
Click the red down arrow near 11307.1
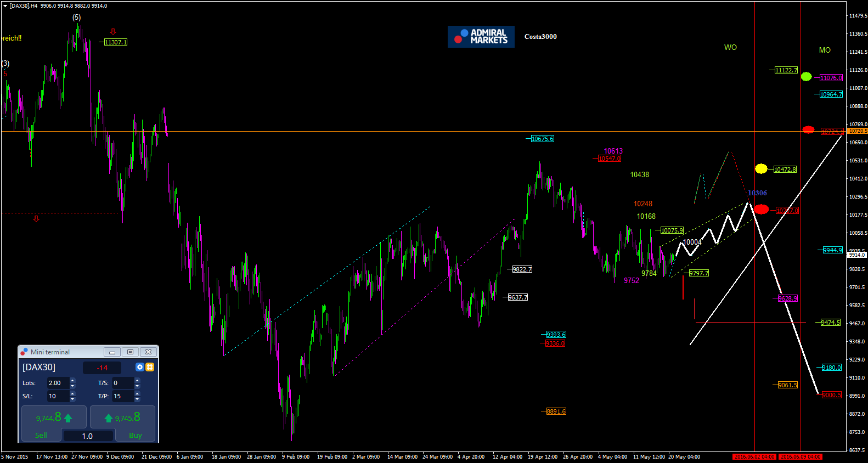[113, 32]
